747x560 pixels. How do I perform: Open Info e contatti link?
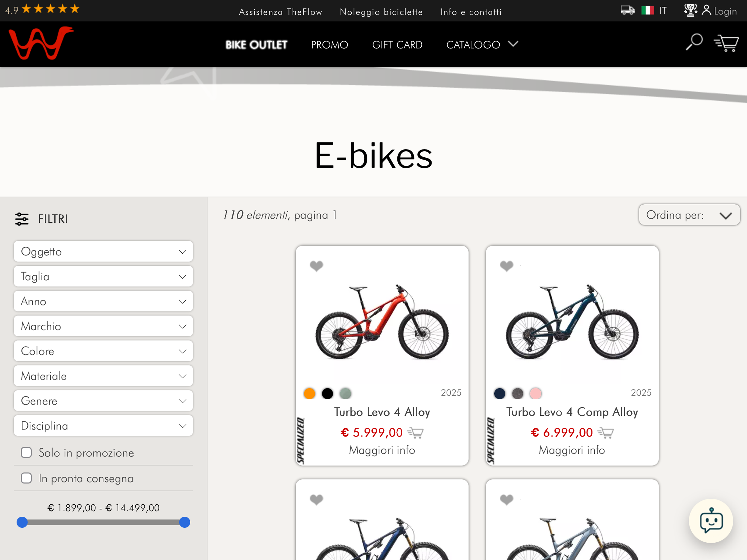(471, 12)
